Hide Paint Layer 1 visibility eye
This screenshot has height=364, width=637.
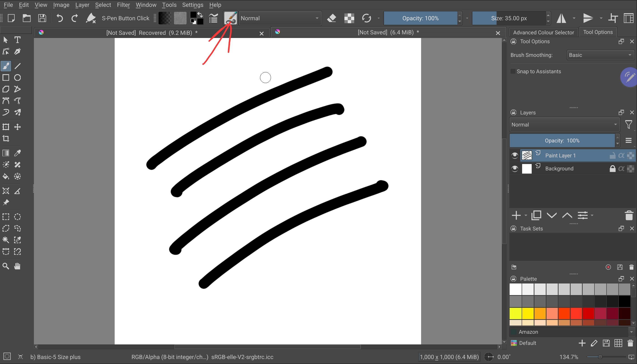click(x=515, y=156)
